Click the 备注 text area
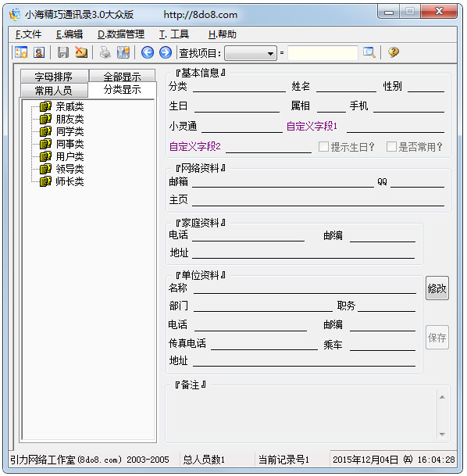 301,415
